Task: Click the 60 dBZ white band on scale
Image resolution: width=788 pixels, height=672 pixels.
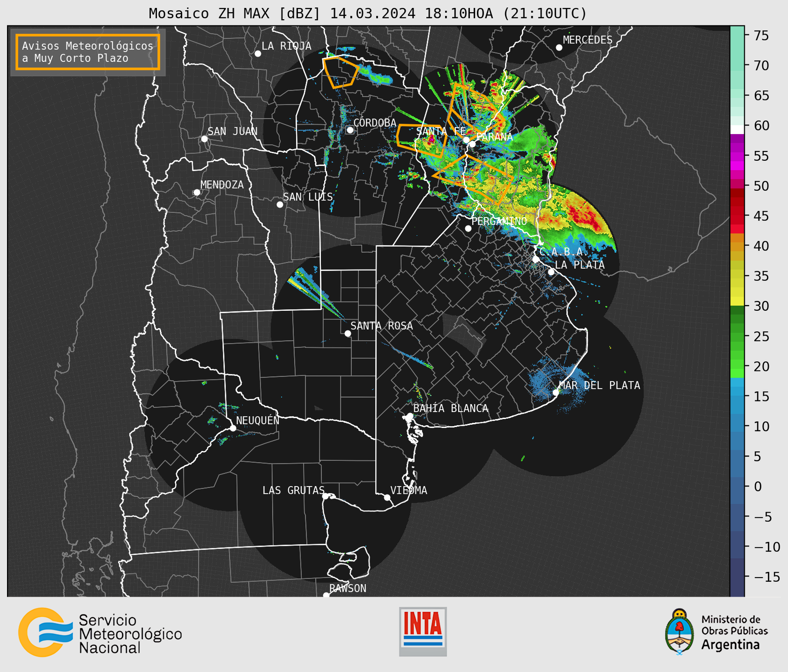Action: pyautogui.click(x=737, y=129)
